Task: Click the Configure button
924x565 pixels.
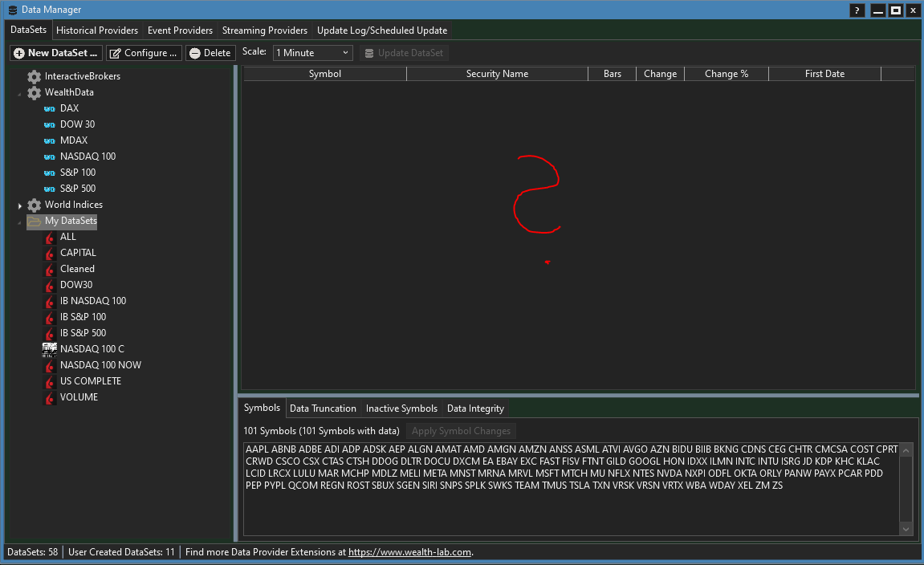Action: pos(143,53)
